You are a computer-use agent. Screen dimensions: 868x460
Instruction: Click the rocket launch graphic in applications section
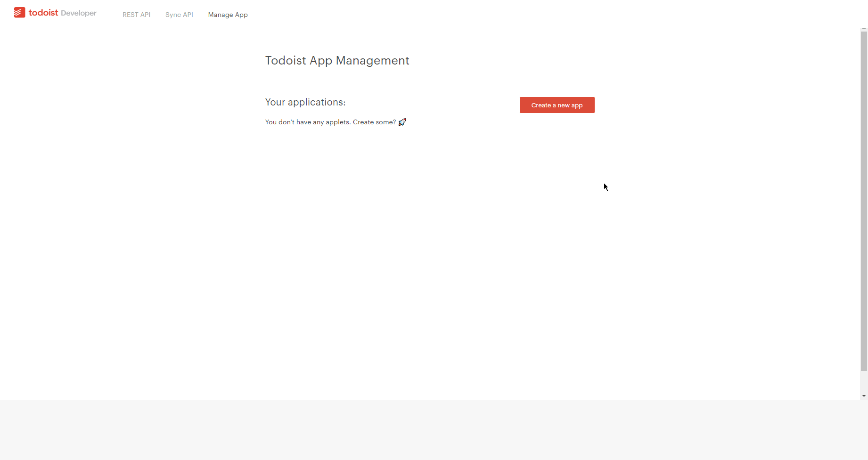402,122
